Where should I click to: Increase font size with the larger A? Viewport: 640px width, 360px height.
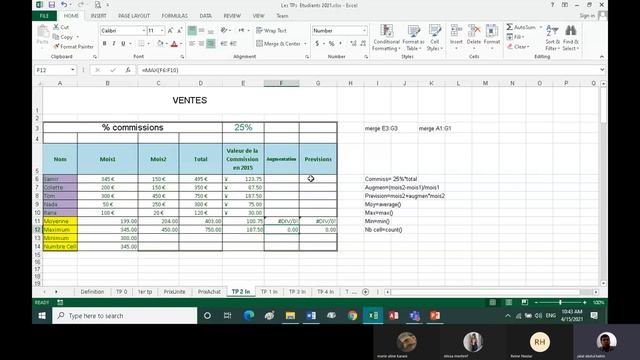coord(170,31)
